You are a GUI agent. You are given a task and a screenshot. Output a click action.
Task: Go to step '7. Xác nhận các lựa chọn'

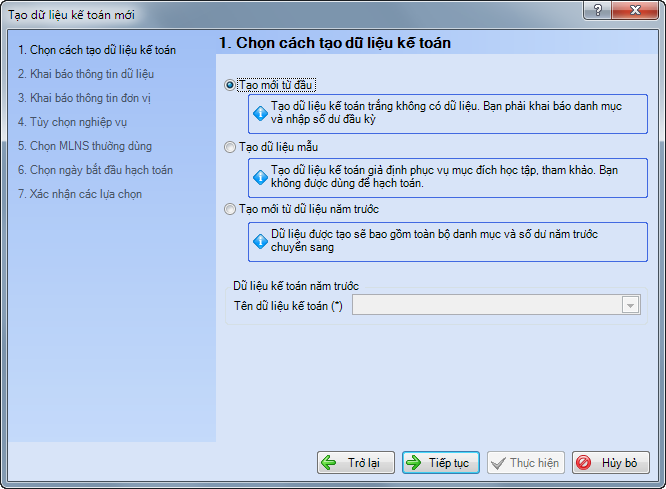coord(80,194)
